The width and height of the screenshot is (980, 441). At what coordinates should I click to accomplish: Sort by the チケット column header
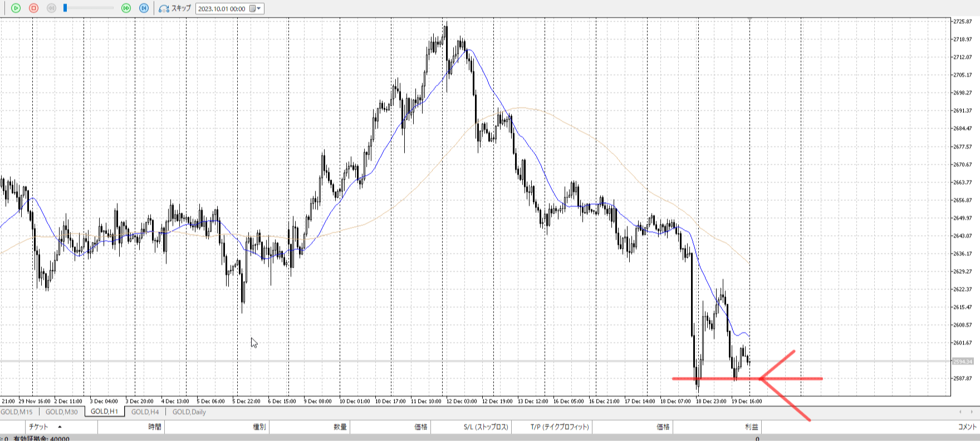(x=39, y=427)
